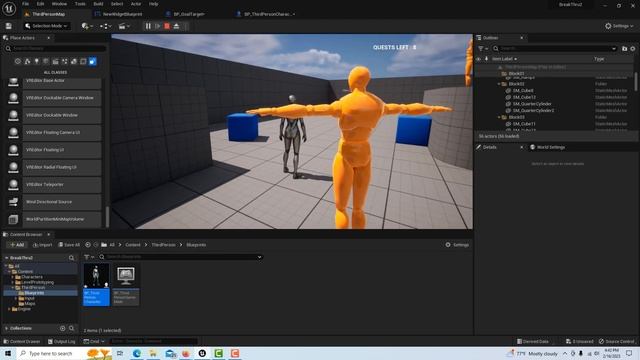Open the Content Drawer from the status bar
Viewport: 640px width, 360px height.
(x=22, y=342)
